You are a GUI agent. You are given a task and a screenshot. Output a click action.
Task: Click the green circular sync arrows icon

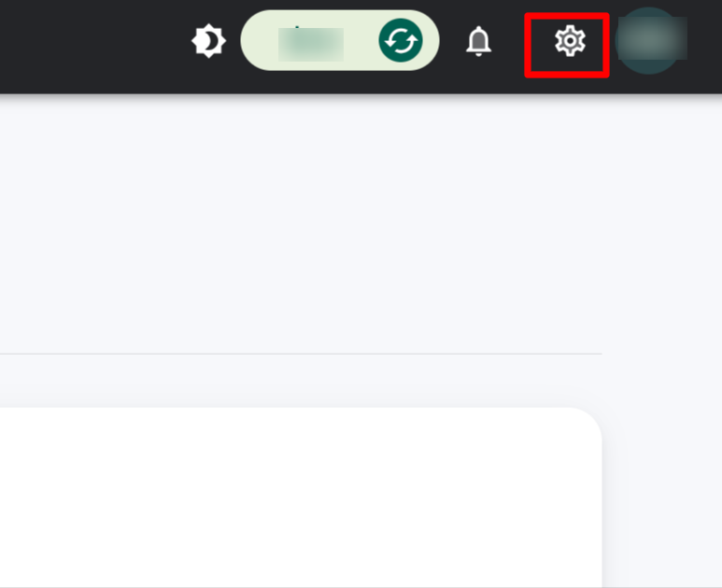click(401, 40)
